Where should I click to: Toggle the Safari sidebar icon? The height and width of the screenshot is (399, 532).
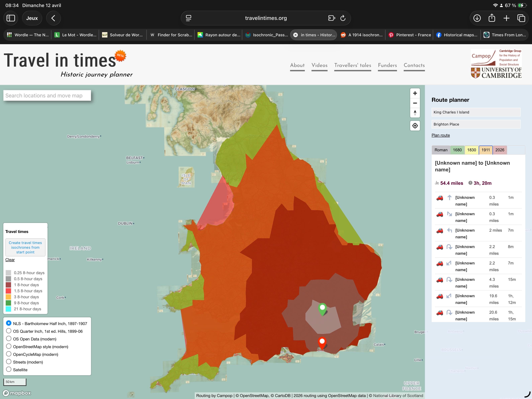pos(11,18)
